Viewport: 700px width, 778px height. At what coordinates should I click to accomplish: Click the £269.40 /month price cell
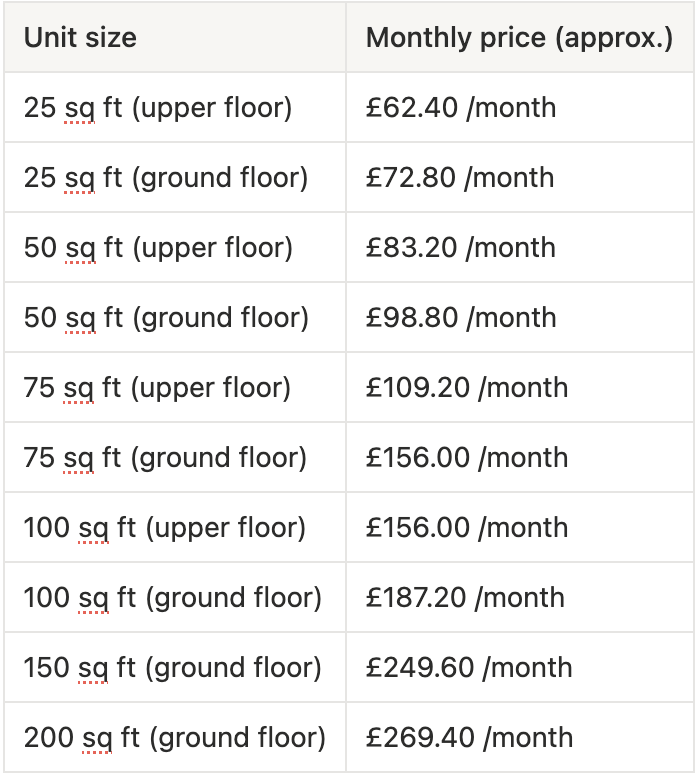(x=520, y=737)
